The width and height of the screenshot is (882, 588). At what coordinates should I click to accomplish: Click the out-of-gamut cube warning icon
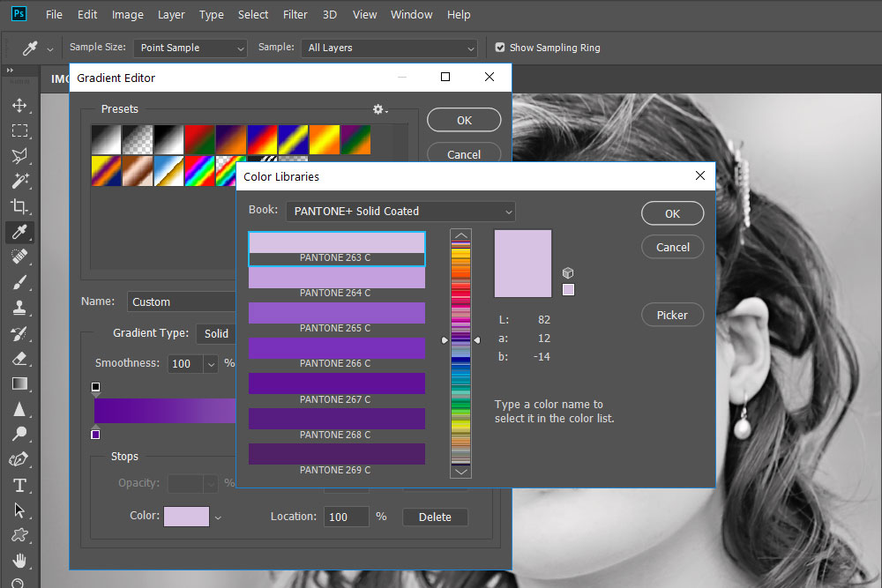(x=568, y=273)
